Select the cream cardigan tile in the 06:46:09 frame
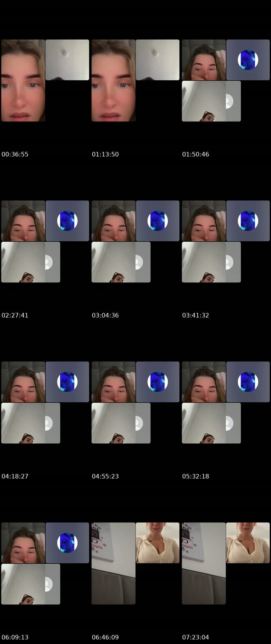 pos(158,543)
